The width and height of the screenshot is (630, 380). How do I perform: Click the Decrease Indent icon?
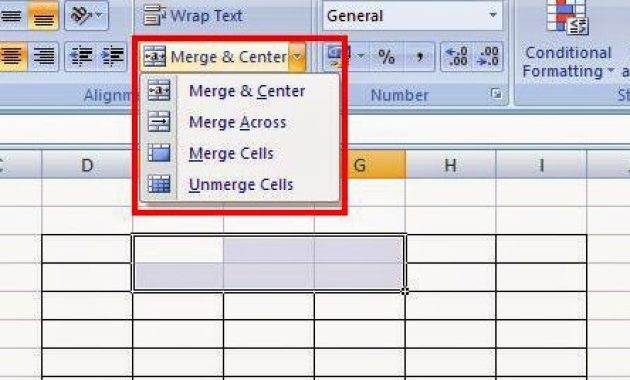click(81, 57)
